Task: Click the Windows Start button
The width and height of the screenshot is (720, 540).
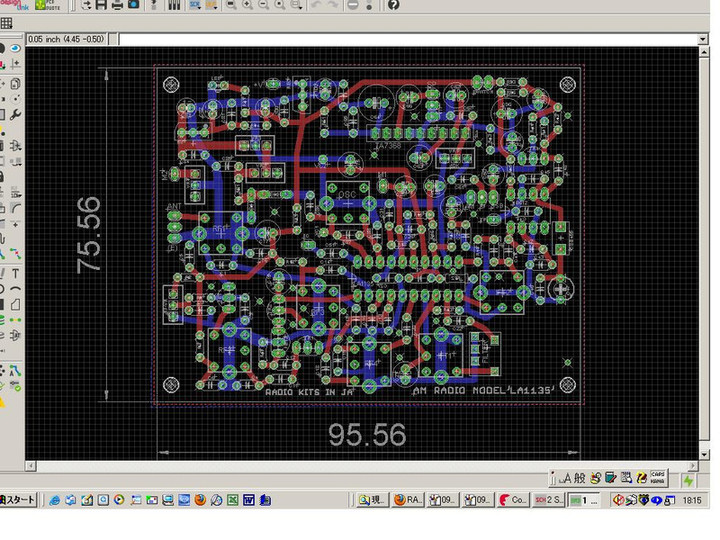Action: tap(18, 499)
